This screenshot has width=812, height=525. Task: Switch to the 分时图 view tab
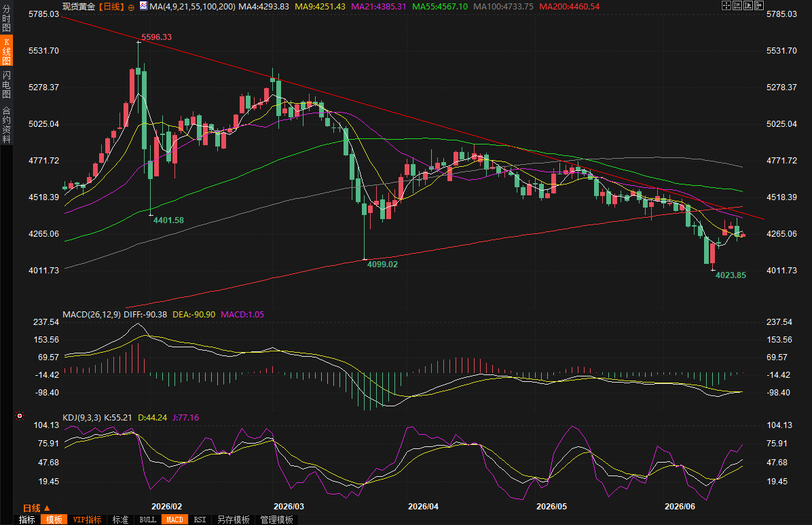click(6, 18)
